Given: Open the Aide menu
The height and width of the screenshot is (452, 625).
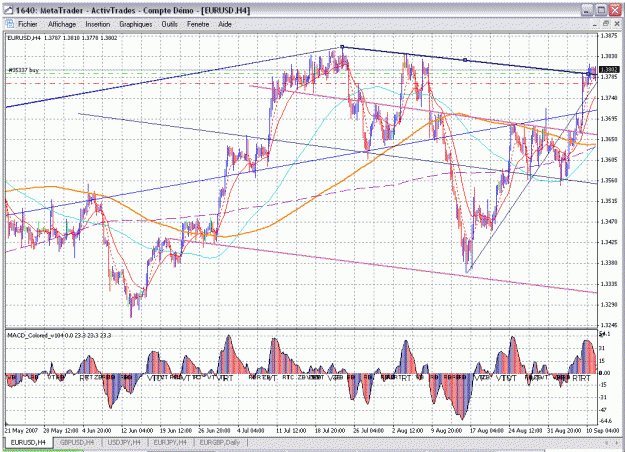Looking at the screenshot, I should click(x=225, y=24).
